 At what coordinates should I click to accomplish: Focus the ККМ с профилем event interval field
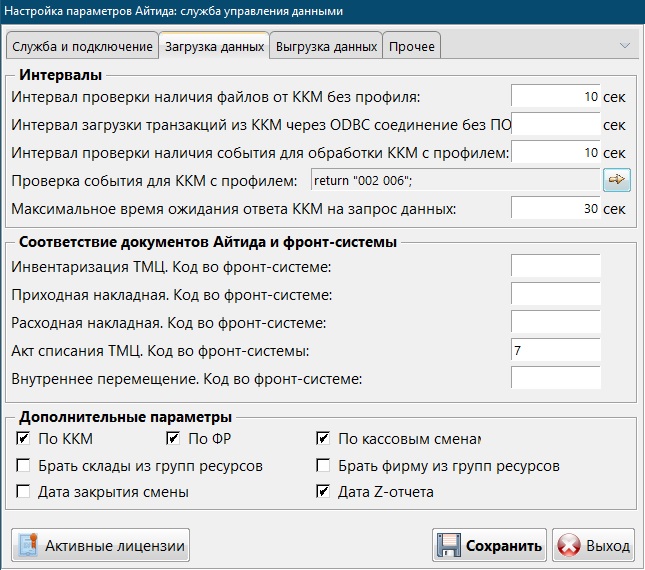coord(556,152)
